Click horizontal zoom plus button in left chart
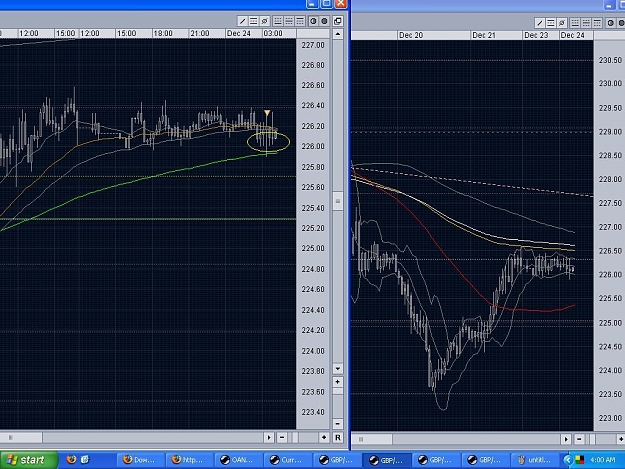 (x=324, y=438)
